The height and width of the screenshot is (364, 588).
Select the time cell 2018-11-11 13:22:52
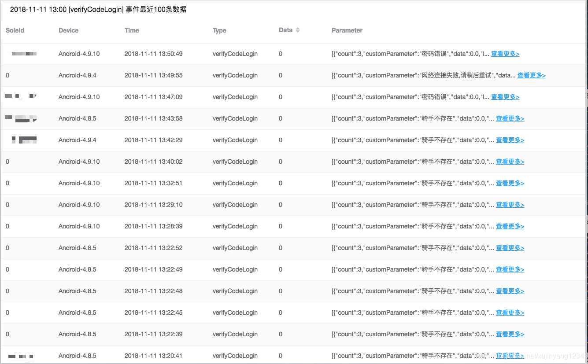pyautogui.click(x=153, y=248)
